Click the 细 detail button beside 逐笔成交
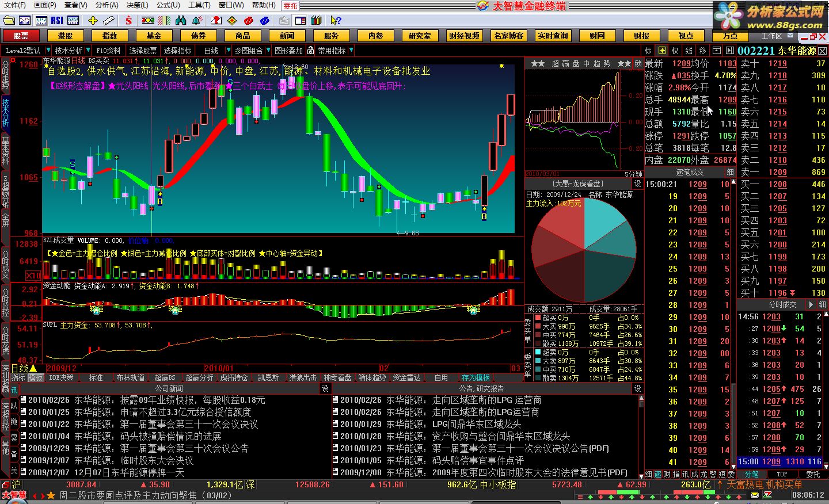Screen dimensions: 829x504 pos(730,172)
